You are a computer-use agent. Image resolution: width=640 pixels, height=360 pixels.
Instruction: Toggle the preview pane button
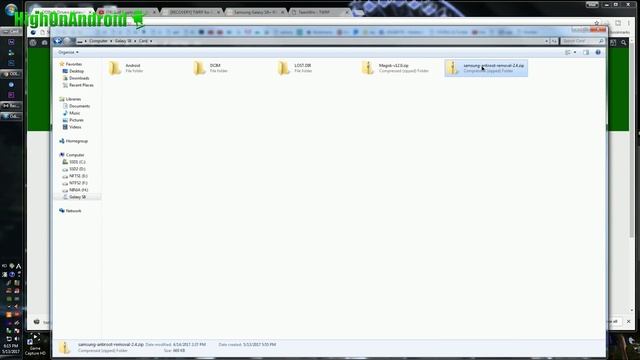[586, 52]
